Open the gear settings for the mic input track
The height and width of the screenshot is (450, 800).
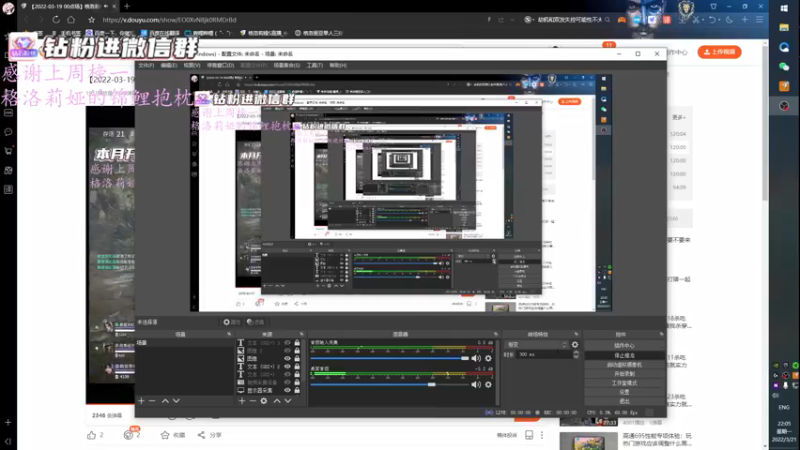click(488, 358)
